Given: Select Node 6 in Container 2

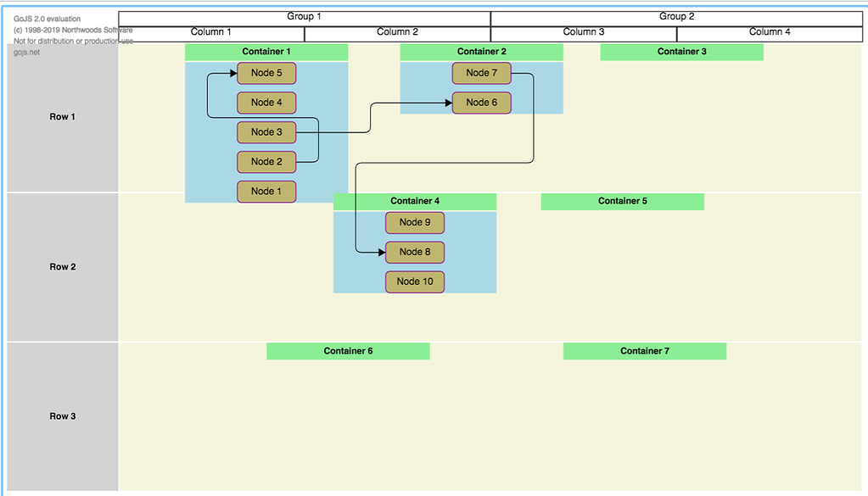Looking at the screenshot, I should point(481,103).
